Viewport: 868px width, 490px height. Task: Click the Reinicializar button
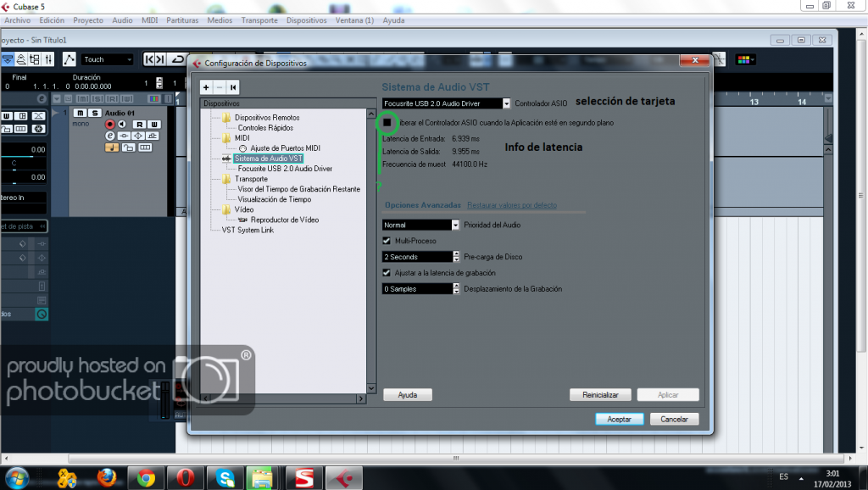point(600,395)
